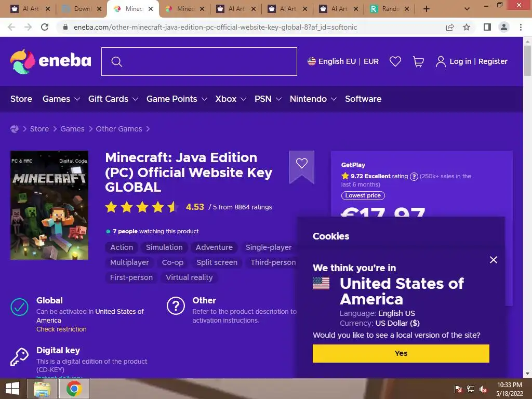Click the breadcrumb home icon
Viewport: 532px width, 399px height.
[14, 129]
